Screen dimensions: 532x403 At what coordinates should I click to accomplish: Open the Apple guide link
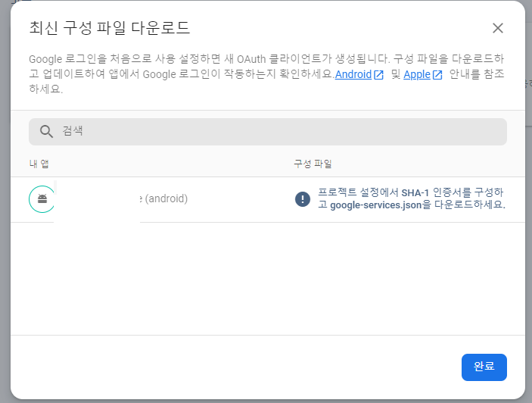click(417, 74)
